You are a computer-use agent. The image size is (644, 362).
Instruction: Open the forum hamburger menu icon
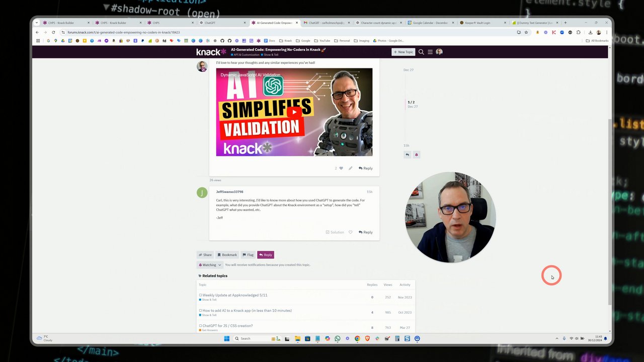(x=430, y=52)
